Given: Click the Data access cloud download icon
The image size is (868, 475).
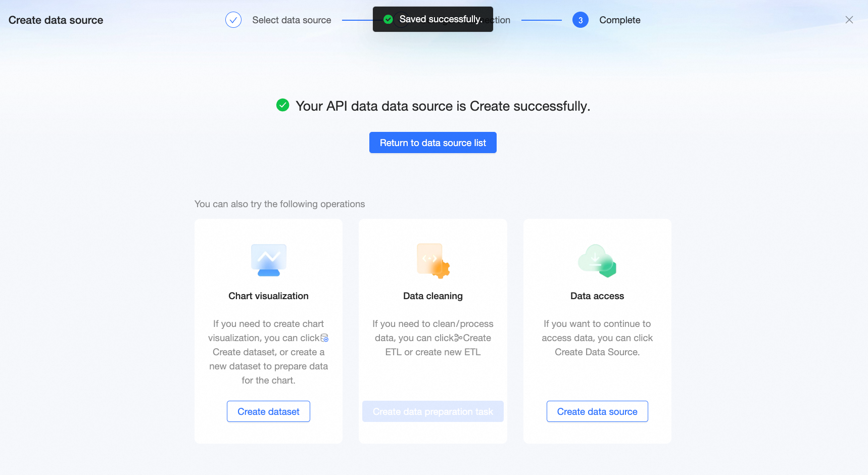Looking at the screenshot, I should (x=597, y=261).
